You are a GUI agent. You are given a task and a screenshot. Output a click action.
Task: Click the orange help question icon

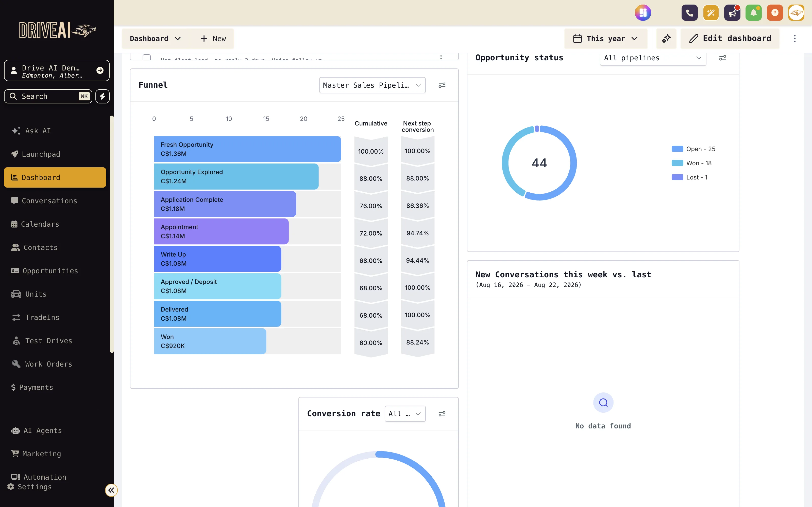(775, 13)
